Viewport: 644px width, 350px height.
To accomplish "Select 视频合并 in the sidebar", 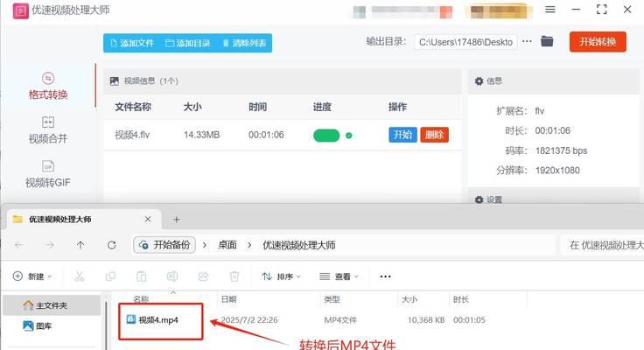I will (x=48, y=130).
